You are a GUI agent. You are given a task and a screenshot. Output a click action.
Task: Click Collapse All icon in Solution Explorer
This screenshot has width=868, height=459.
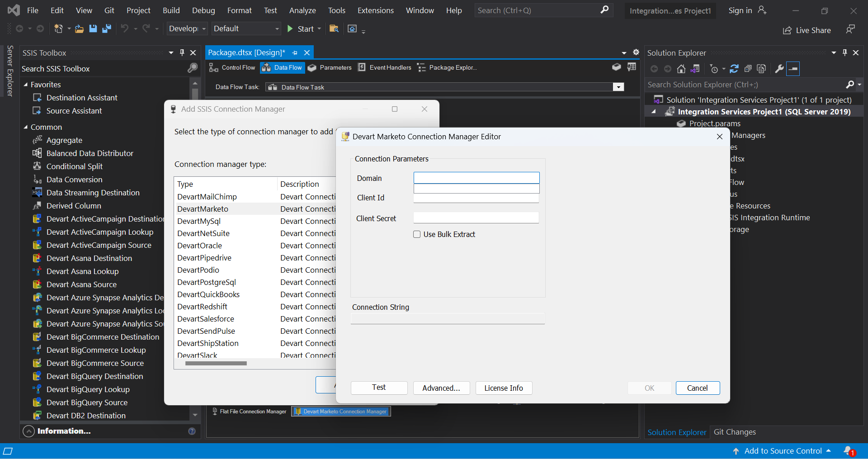click(x=748, y=69)
